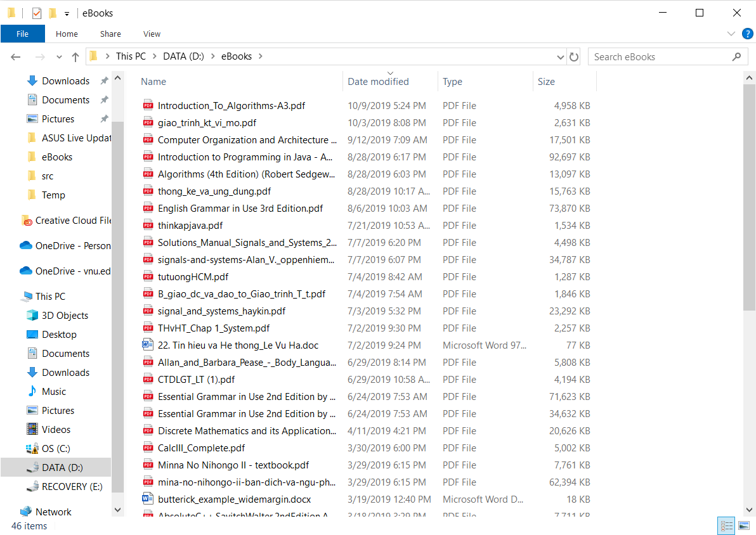Viewport: 756px width, 535px height.
Task: Select 22. Tin hieu va He thong doc icon
Action: (x=148, y=345)
